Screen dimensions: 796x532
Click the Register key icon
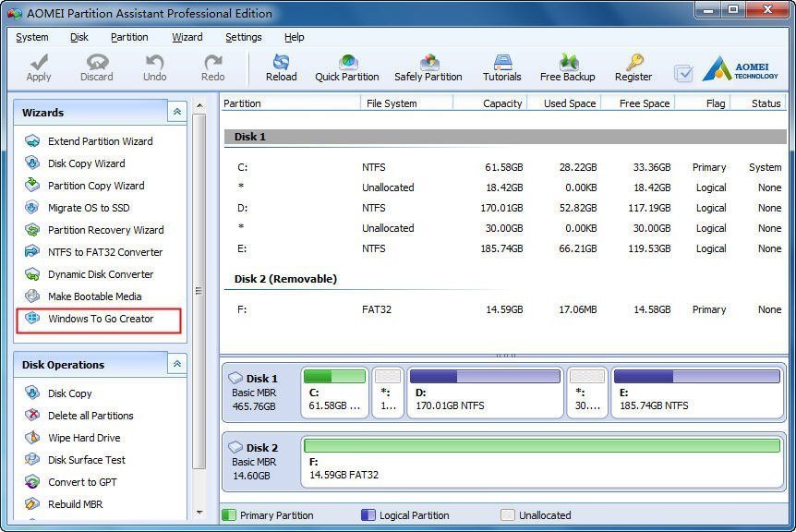click(633, 62)
